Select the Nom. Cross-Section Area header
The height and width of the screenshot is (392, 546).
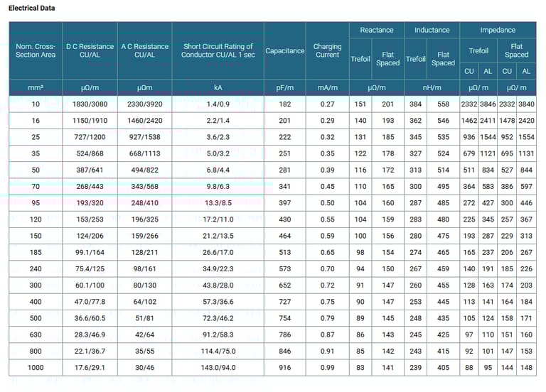point(36,50)
